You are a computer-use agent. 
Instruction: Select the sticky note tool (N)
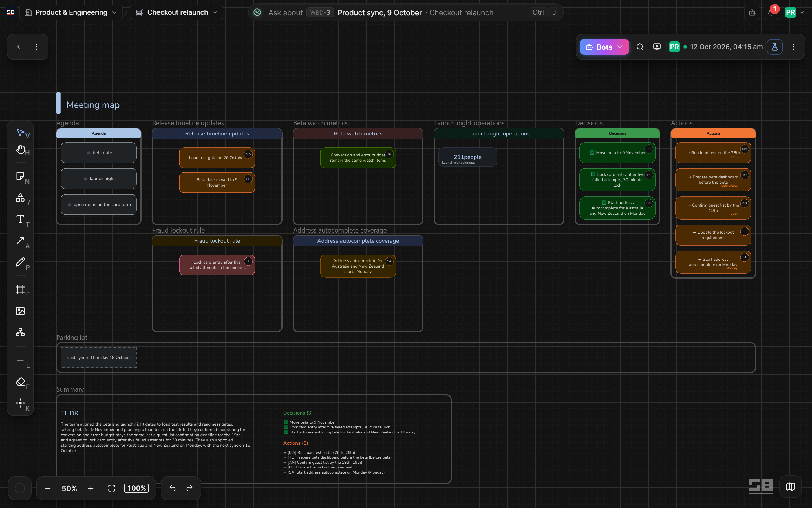(21, 176)
